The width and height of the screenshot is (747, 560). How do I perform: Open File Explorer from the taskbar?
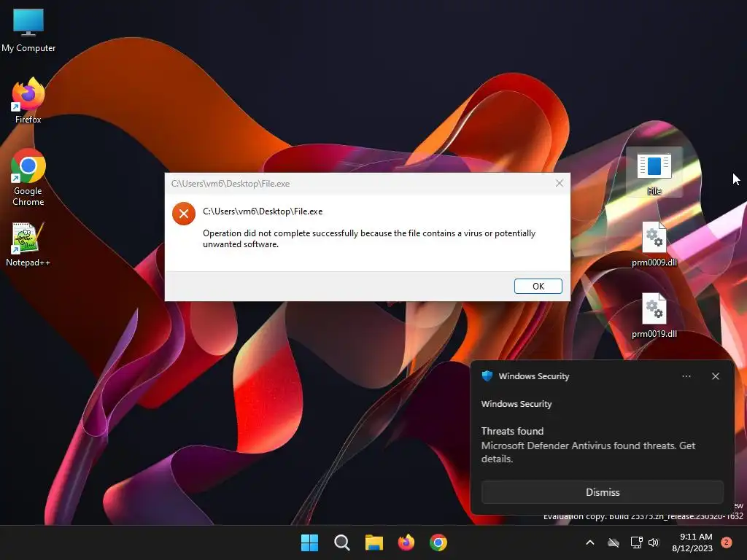point(374,542)
